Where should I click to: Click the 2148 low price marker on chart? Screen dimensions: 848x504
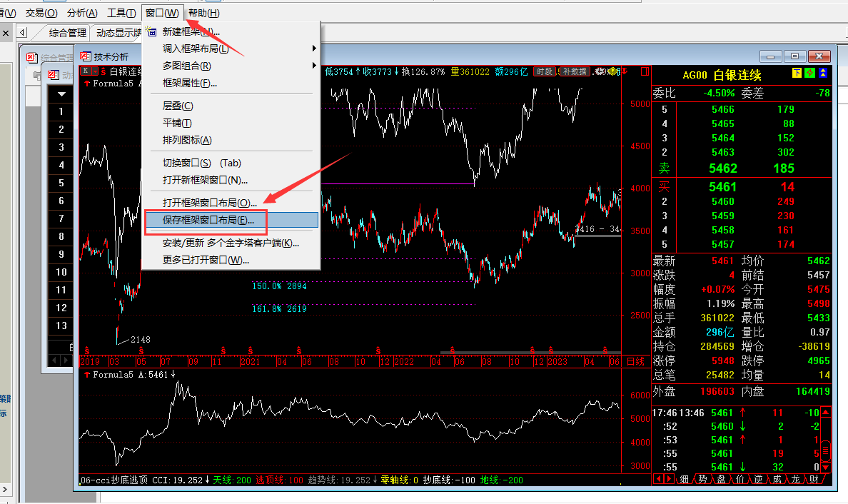click(140, 340)
